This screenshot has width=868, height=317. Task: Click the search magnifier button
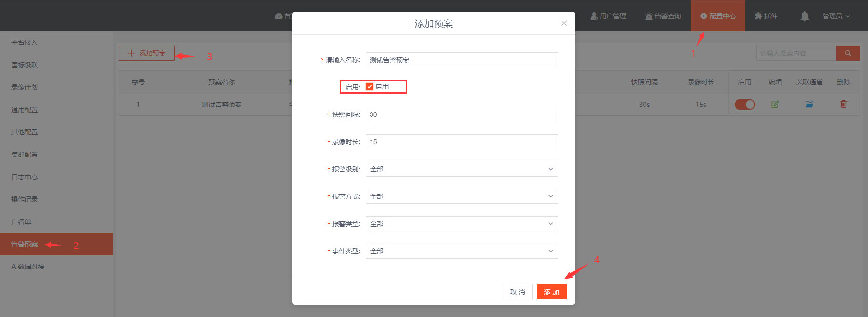coord(848,53)
